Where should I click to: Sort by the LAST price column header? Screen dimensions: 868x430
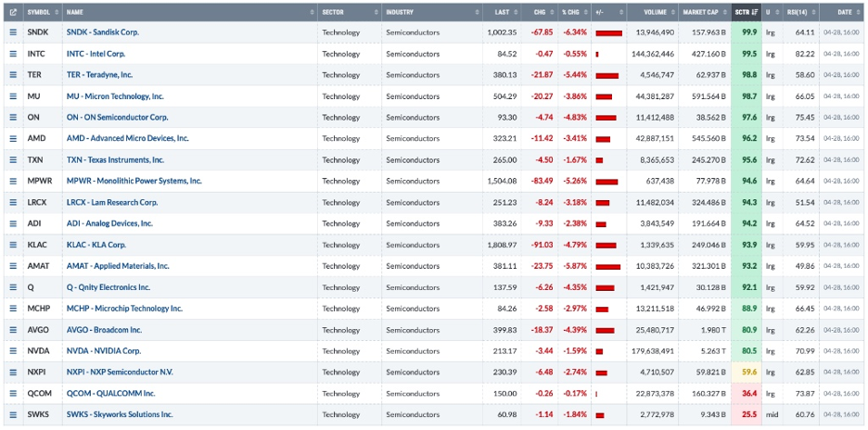(x=502, y=12)
